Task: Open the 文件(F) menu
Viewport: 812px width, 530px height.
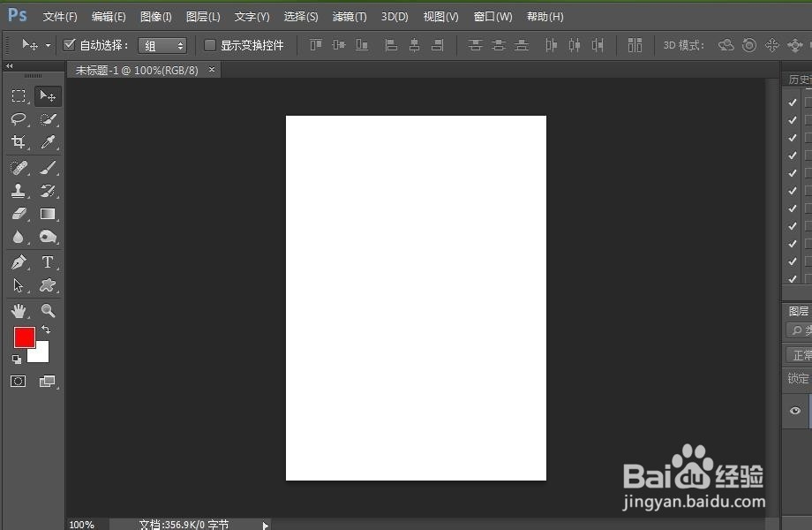Action: (x=59, y=17)
